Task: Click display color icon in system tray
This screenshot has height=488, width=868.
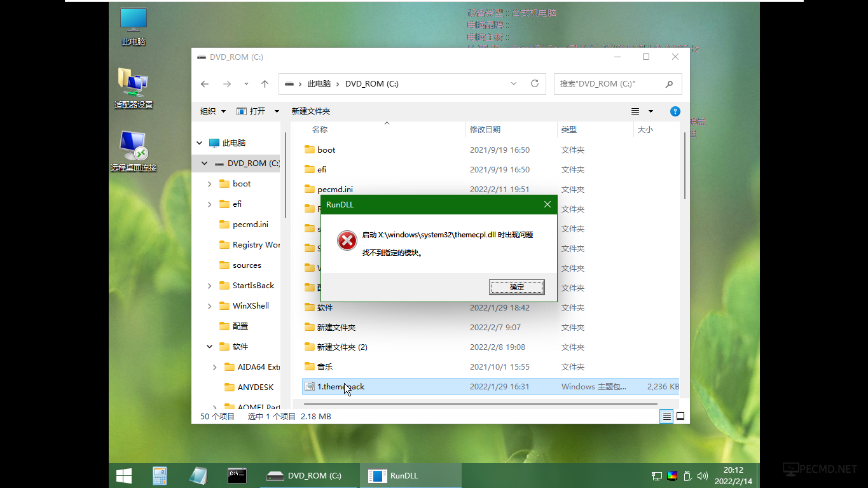Action: point(672,476)
